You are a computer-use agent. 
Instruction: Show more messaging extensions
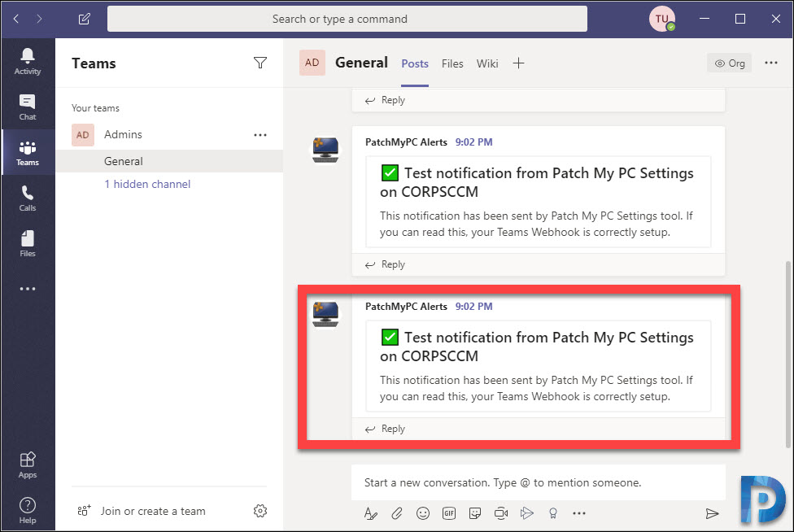pyautogui.click(x=578, y=513)
